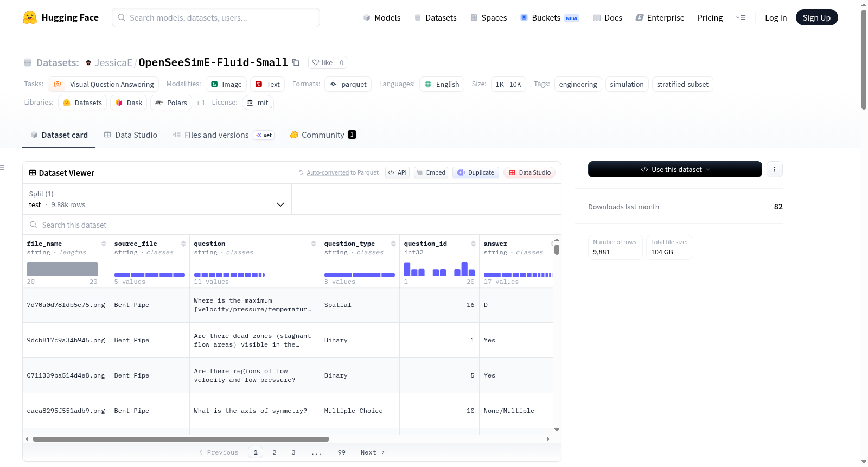Click the JessicaE owner link

tap(113, 63)
